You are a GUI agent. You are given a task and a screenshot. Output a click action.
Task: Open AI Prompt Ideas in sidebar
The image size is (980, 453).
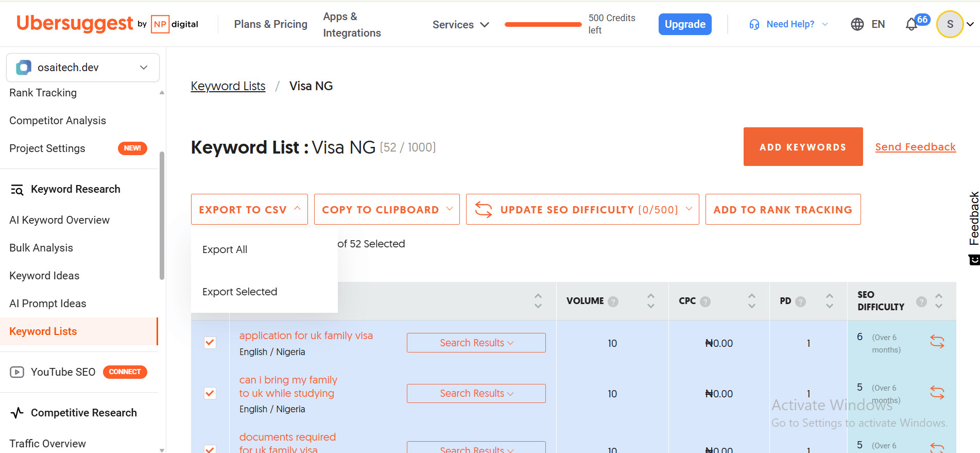click(x=48, y=304)
